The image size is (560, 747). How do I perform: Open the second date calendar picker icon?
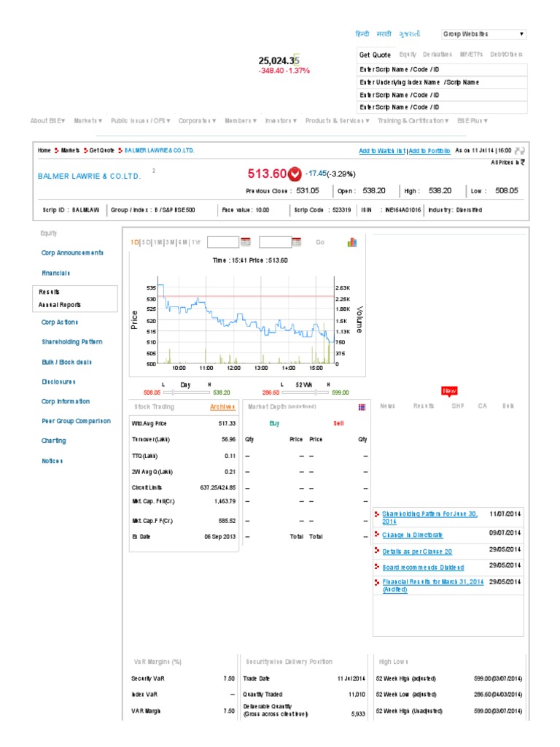(x=297, y=242)
